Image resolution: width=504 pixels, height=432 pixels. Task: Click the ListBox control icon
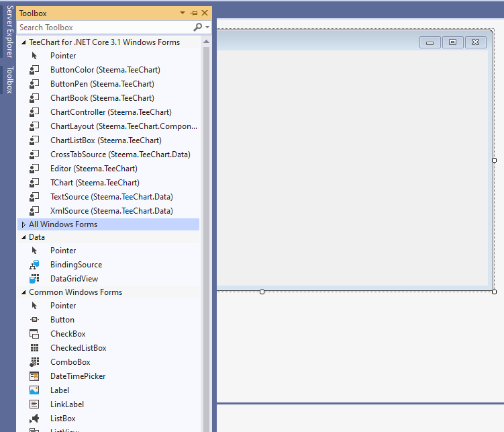34,419
